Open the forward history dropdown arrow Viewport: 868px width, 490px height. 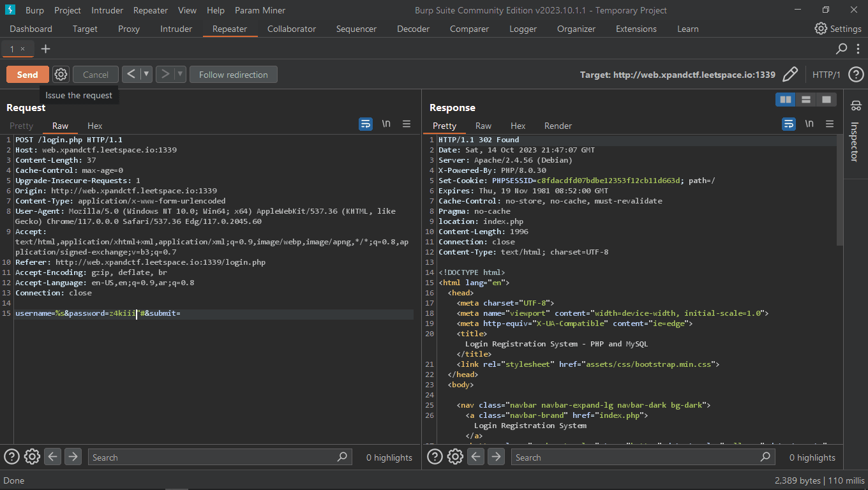(x=180, y=74)
